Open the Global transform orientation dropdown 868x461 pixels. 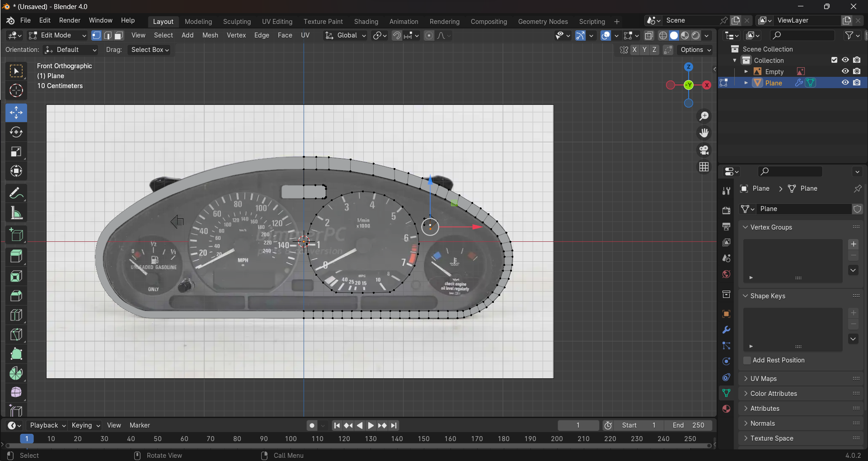coord(346,35)
